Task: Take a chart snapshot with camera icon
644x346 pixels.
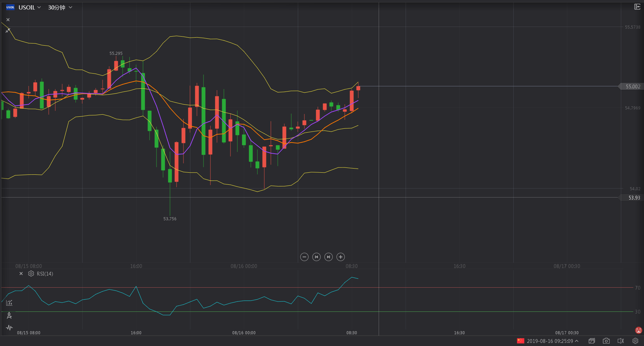Action: point(606,341)
